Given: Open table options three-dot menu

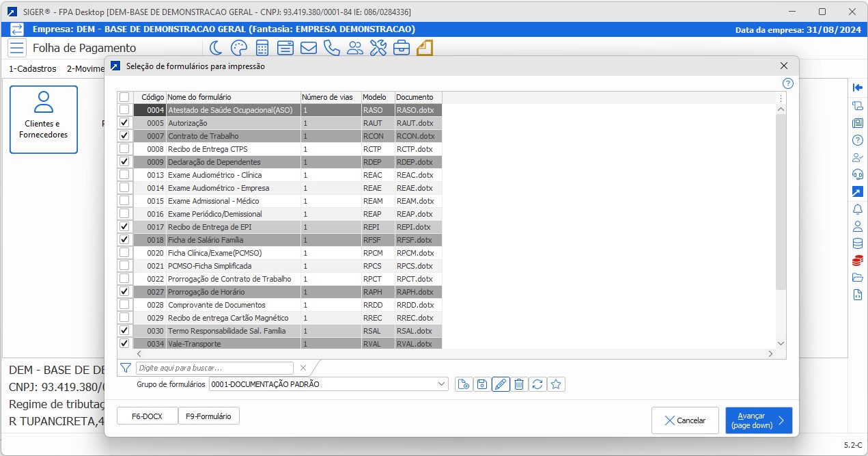Looking at the screenshot, I should click(781, 98).
